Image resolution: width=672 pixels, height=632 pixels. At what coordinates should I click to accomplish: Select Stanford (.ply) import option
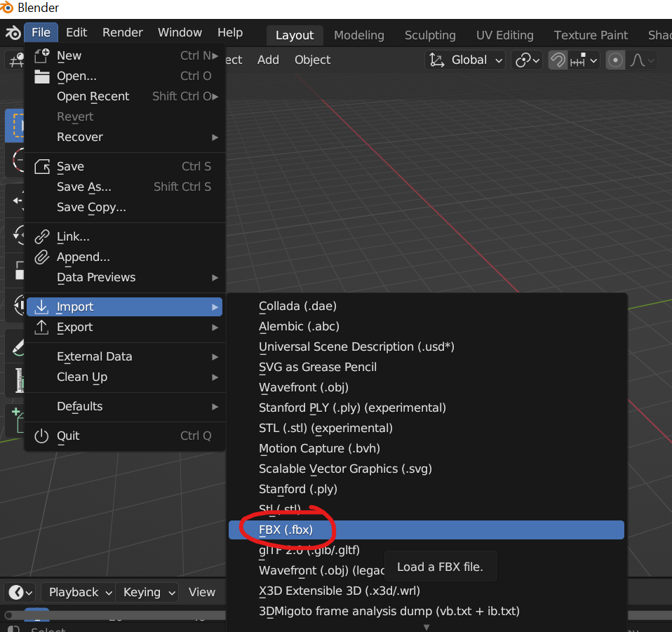pos(426,490)
